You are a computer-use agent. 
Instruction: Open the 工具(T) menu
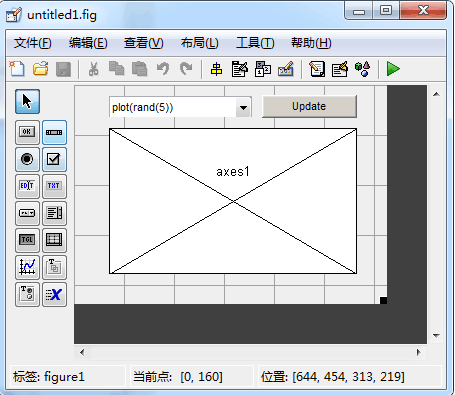pos(255,43)
